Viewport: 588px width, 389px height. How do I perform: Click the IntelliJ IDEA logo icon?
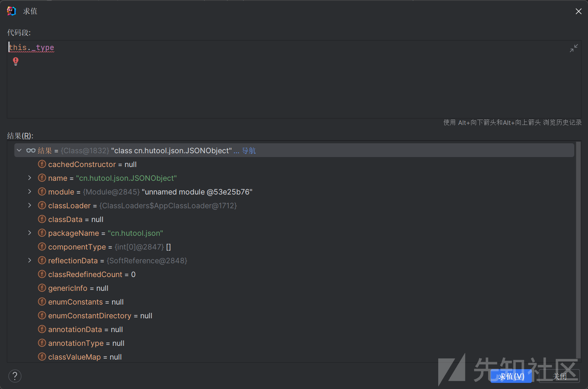[x=11, y=11]
